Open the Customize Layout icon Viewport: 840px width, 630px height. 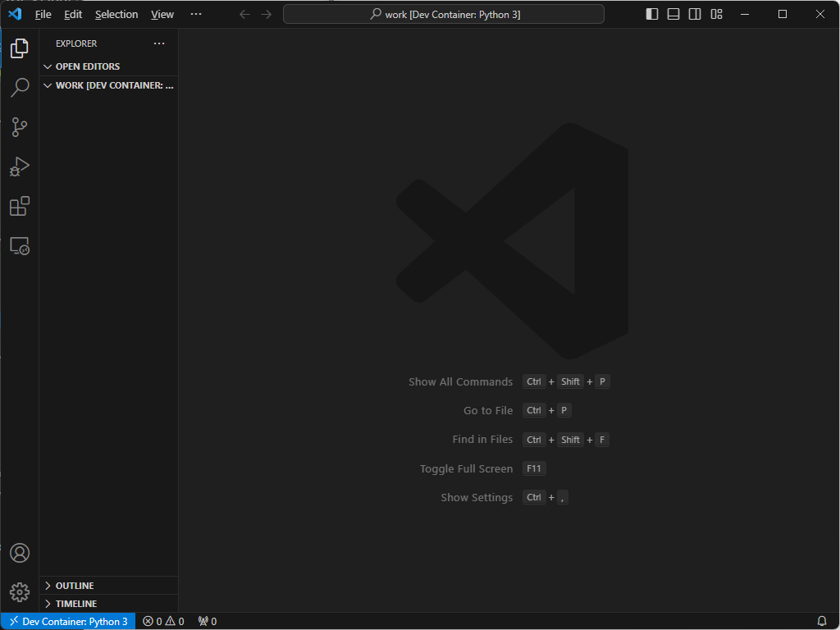pyautogui.click(x=716, y=15)
